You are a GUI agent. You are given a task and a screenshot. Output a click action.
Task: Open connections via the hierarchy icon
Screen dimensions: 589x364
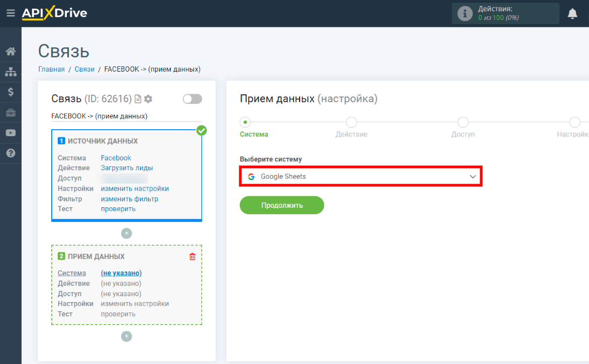click(10, 71)
